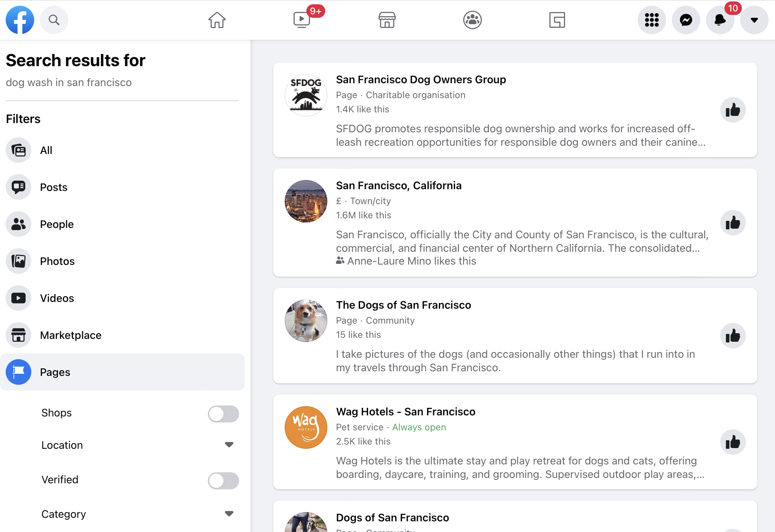The height and width of the screenshot is (532, 775).
Task: Select the Posts filter option
Action: point(54,187)
